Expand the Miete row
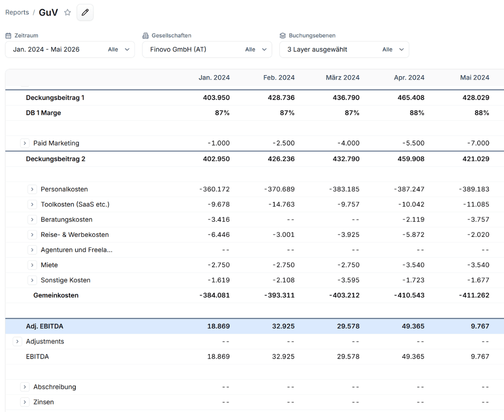Image resolution: width=504 pixels, height=420 pixels. pos(32,265)
